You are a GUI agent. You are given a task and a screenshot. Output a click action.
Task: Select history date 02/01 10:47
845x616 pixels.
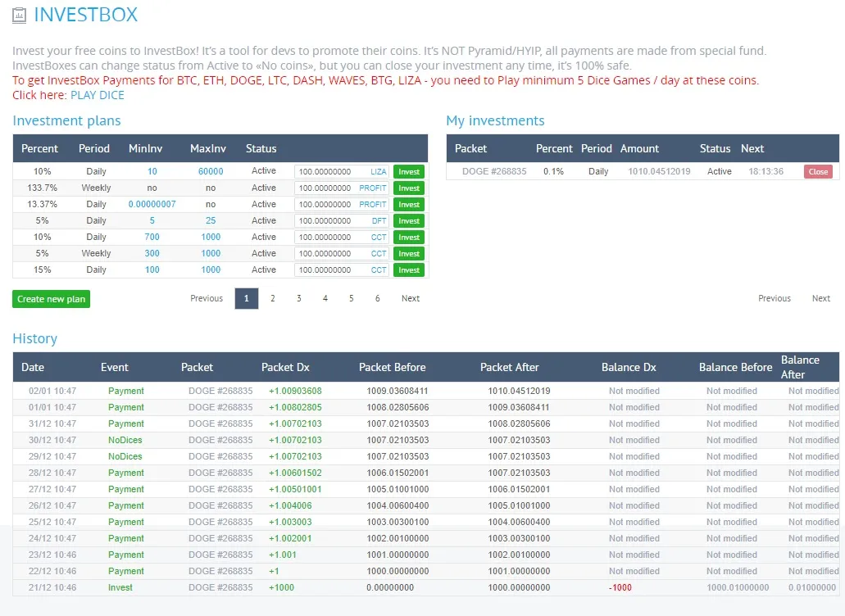coord(52,391)
